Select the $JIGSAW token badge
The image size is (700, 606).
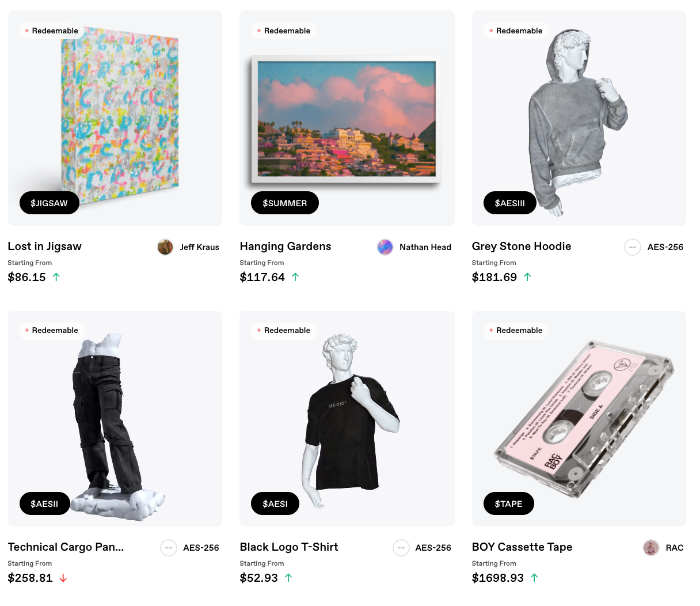(50, 203)
